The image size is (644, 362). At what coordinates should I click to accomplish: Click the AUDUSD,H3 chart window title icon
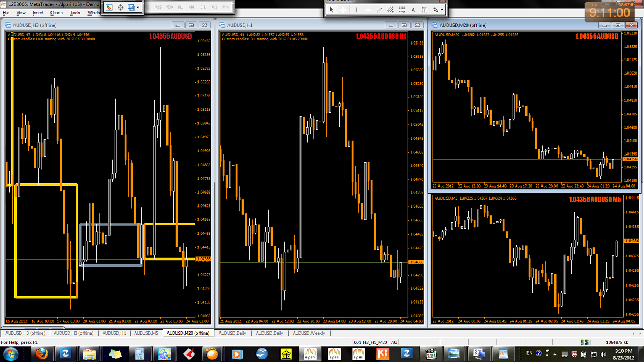[x=8, y=25]
